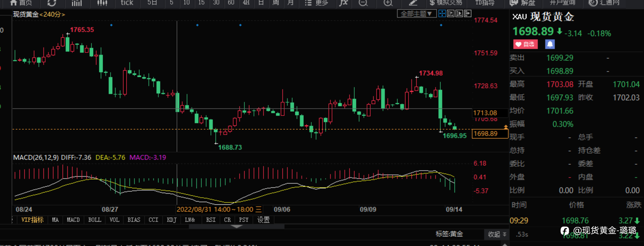Click the fourth chart-layout icon at far right
The height and width of the screenshot is (246, 644).
pyautogui.click(x=467, y=14)
